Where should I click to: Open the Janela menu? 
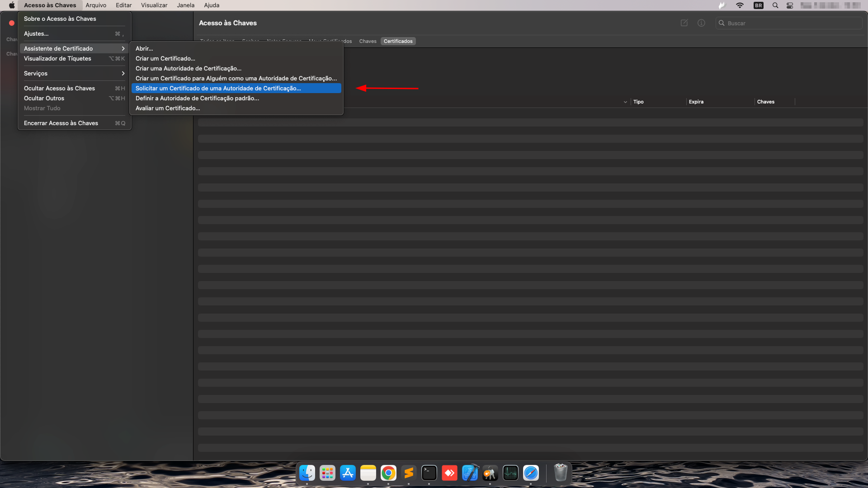pyautogui.click(x=186, y=5)
